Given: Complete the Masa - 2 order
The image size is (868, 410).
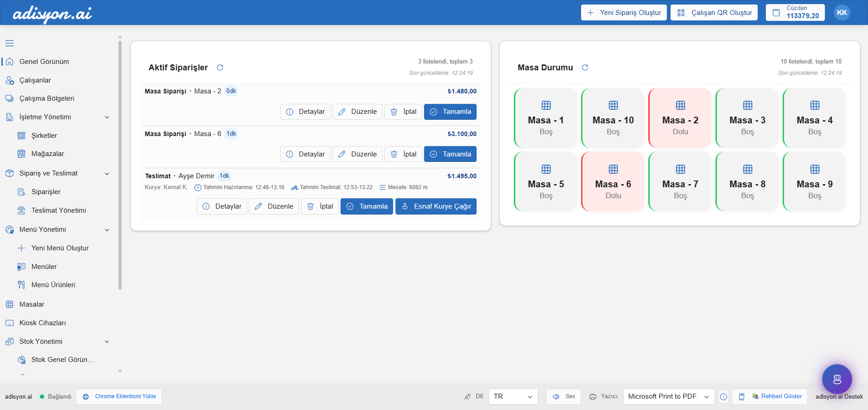Looking at the screenshot, I should coord(450,112).
